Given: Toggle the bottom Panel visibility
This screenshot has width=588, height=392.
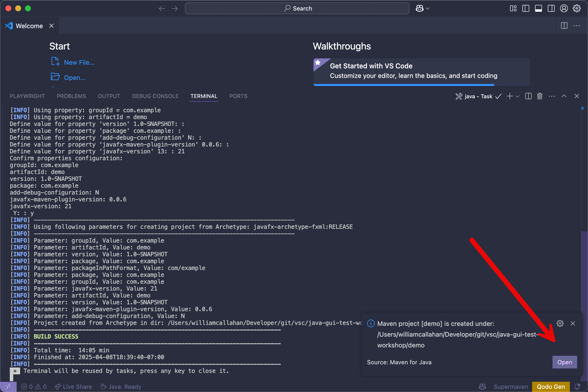Looking at the screenshot, I should pos(538,8).
